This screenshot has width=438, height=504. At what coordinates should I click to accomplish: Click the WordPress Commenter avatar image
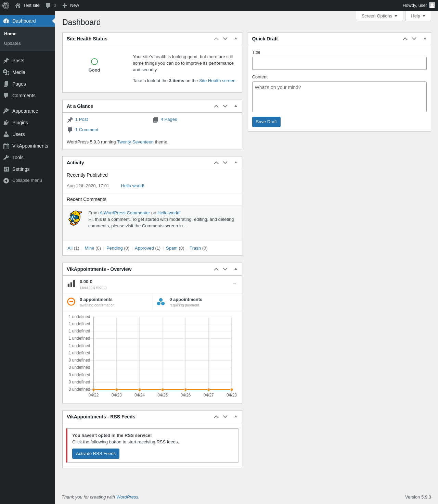(75, 218)
